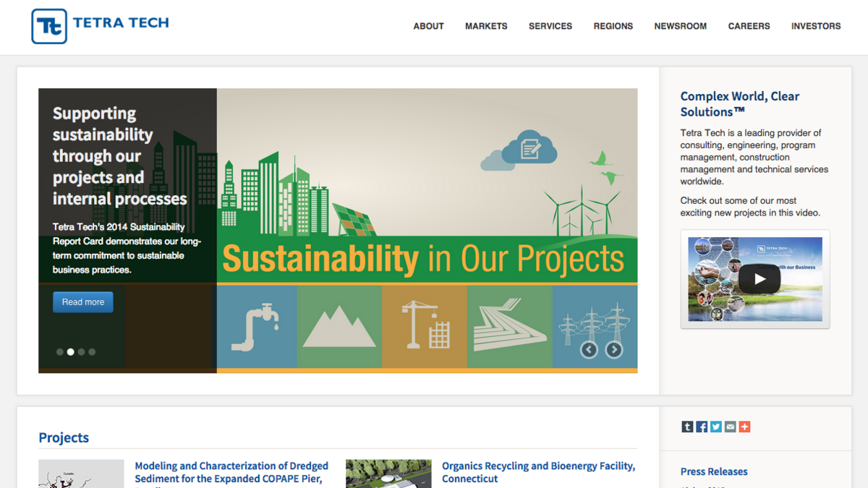Share the page by email
Image resolution: width=868 pixels, height=488 pixels.
click(x=731, y=427)
